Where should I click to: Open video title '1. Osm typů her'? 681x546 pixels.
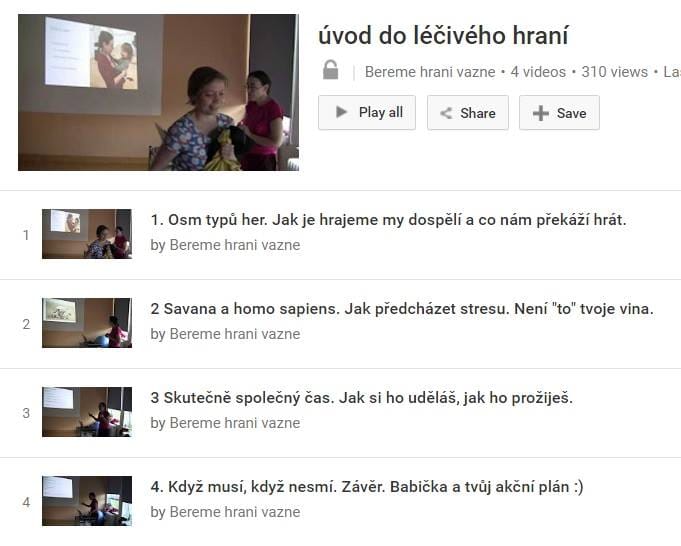click(388, 220)
